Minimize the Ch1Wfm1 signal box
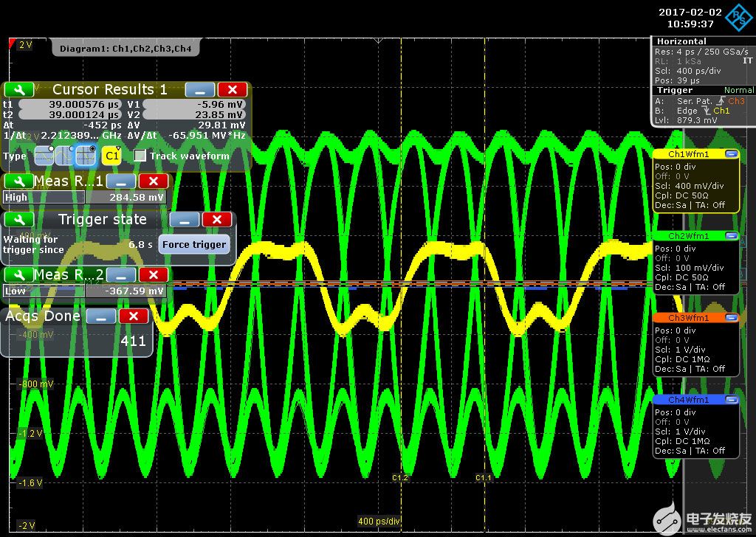 click(731, 154)
